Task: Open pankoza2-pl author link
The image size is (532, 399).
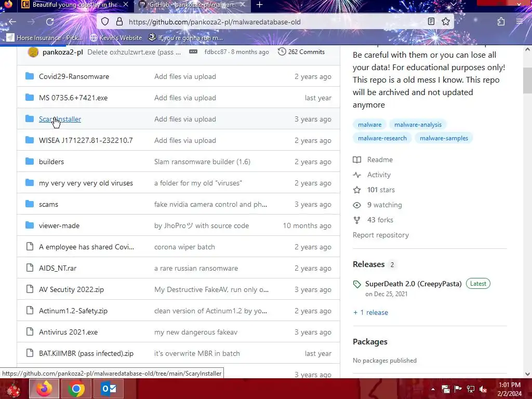Action: 63,52
